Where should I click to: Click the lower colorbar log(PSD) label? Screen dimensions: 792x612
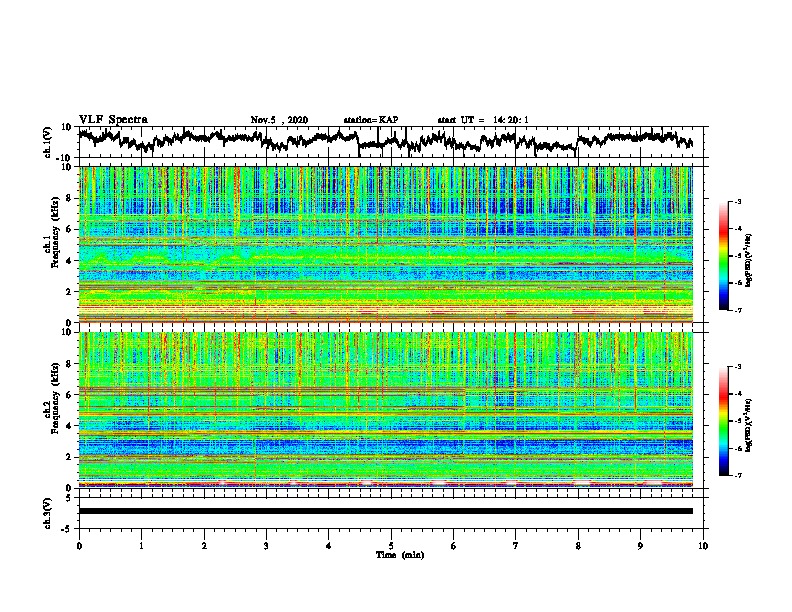tap(749, 424)
